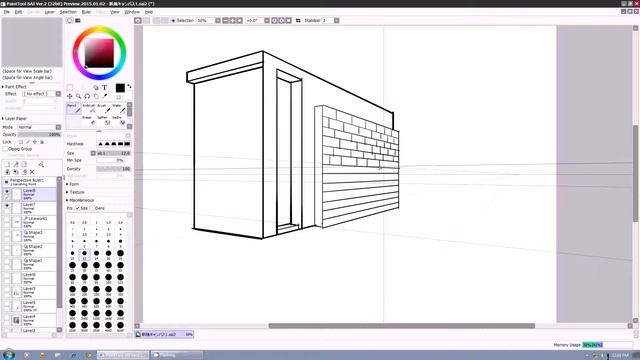Click the layer Opacity slider
Screen dimensions: 640x360
tap(39, 134)
